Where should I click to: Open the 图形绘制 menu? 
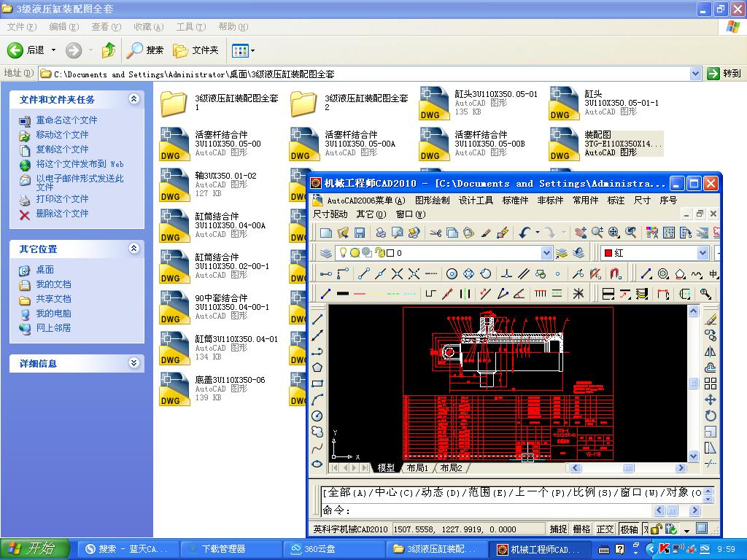432,201
